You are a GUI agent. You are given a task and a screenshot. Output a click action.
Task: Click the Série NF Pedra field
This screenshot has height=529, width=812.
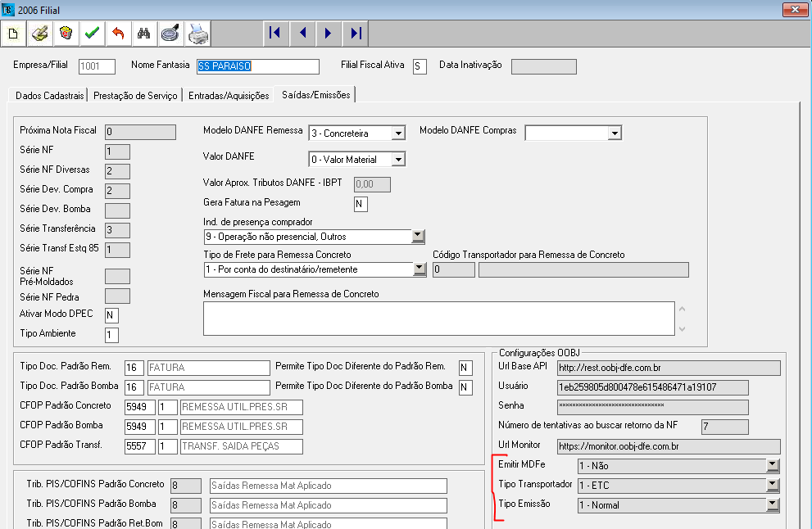117,296
